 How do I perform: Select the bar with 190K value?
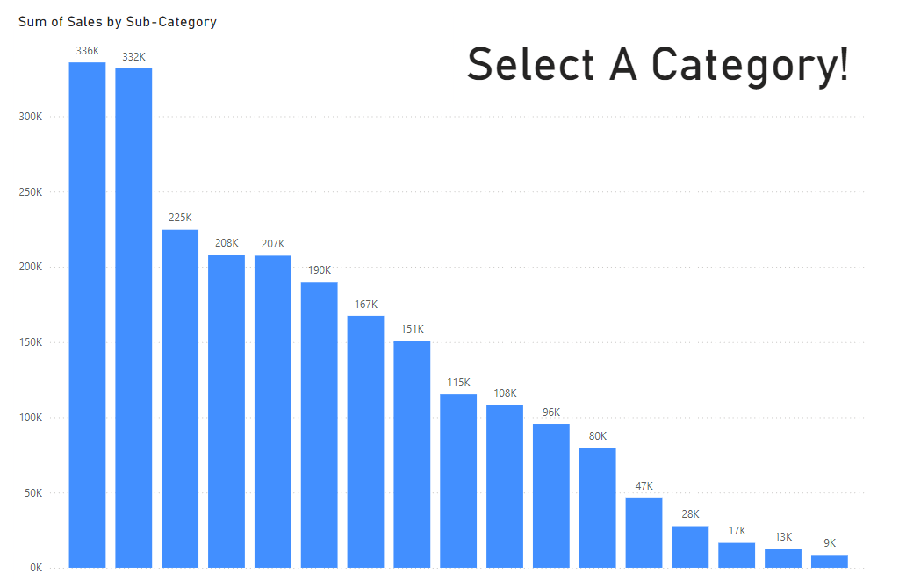point(320,424)
